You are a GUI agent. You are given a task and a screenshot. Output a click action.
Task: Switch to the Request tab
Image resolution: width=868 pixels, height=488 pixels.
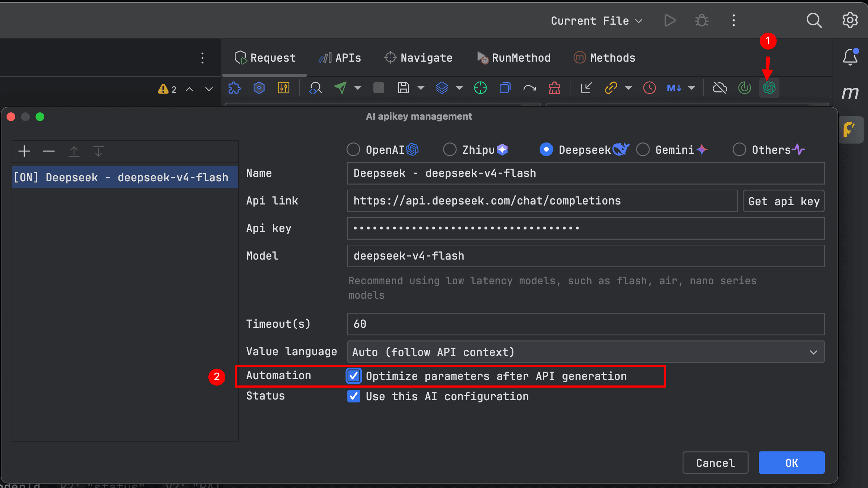click(x=265, y=58)
